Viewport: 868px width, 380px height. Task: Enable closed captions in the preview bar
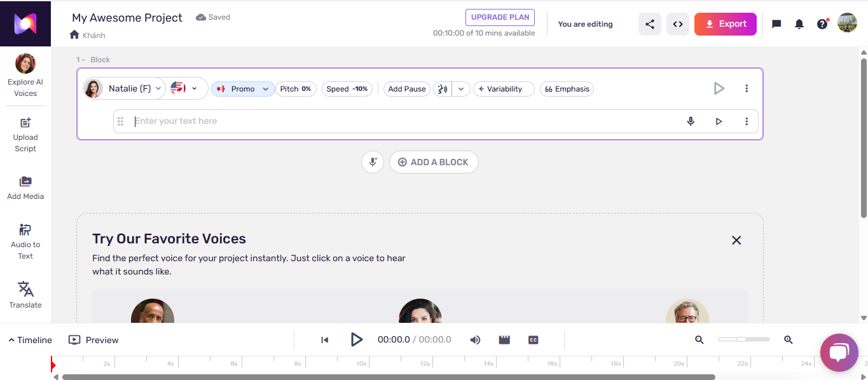[x=534, y=339]
